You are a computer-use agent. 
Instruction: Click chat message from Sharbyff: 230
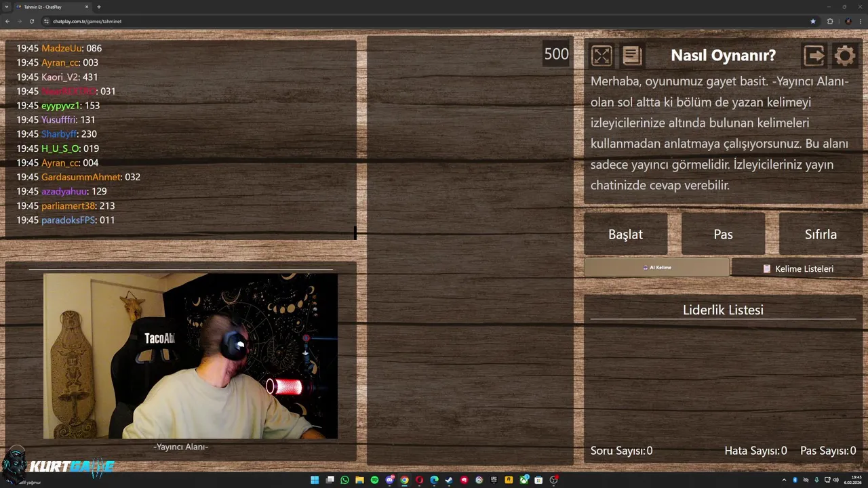point(56,134)
